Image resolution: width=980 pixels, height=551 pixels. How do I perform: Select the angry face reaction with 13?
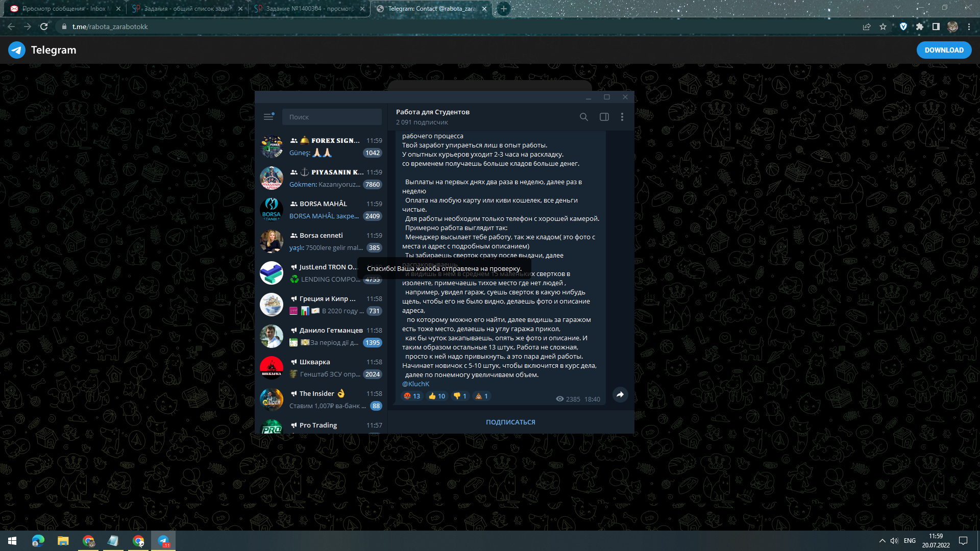[x=412, y=396]
